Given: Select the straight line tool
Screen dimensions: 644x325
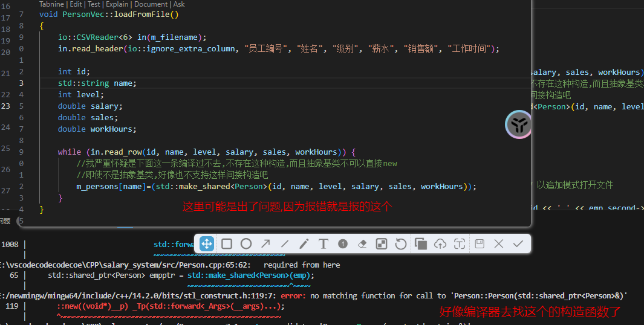Looking at the screenshot, I should point(285,244).
